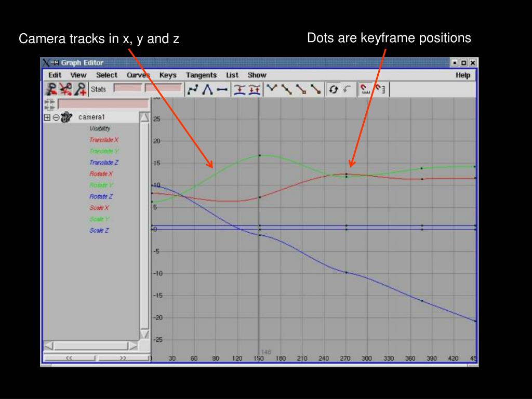Open the Show menu
532x399 pixels.
click(x=257, y=75)
